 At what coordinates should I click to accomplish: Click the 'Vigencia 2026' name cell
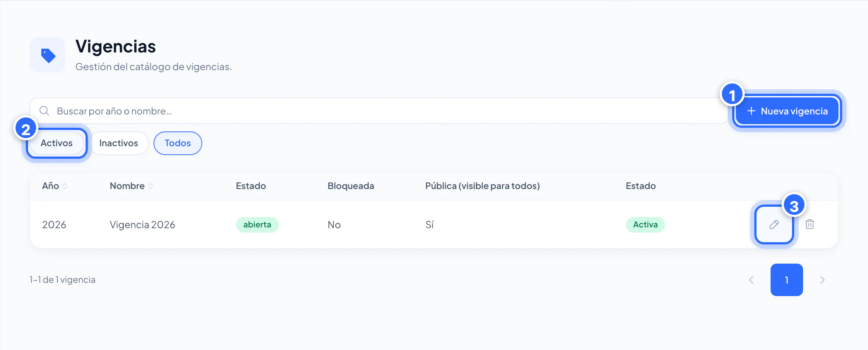142,224
